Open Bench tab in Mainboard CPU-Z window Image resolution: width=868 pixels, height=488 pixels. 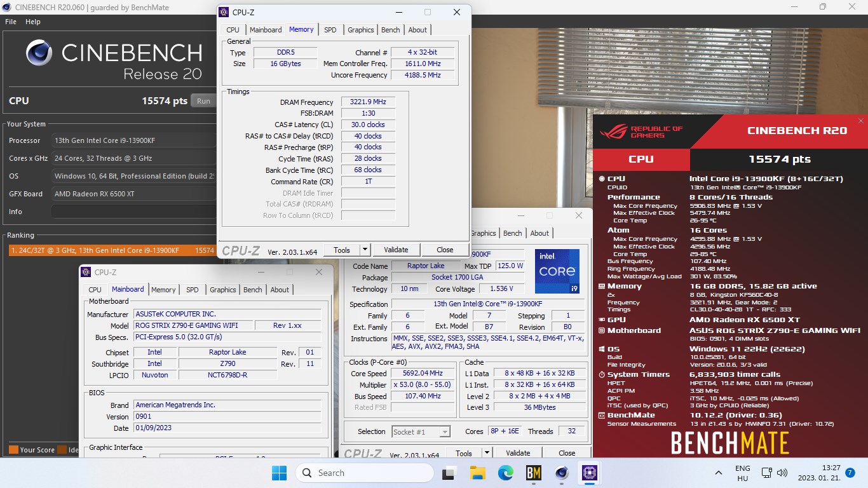click(253, 290)
